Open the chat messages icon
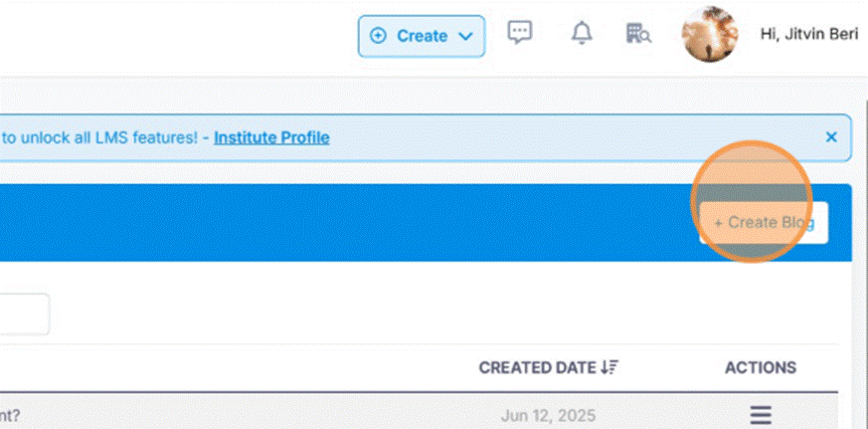This screenshot has height=429, width=868. [x=519, y=33]
